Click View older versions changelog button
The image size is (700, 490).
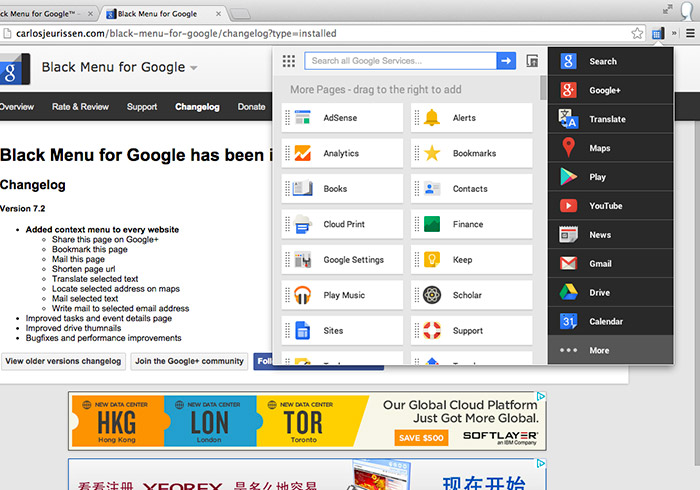point(63,361)
